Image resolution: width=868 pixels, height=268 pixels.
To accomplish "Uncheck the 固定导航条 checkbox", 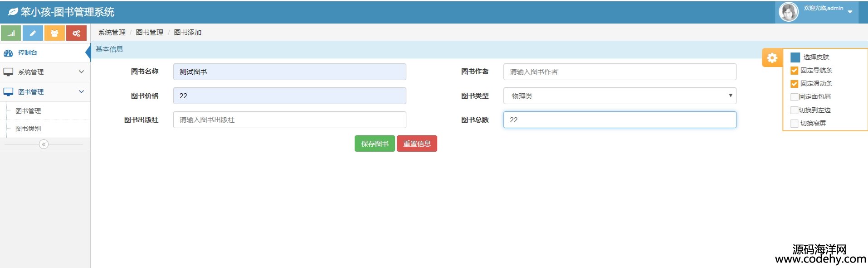I will pyautogui.click(x=794, y=71).
